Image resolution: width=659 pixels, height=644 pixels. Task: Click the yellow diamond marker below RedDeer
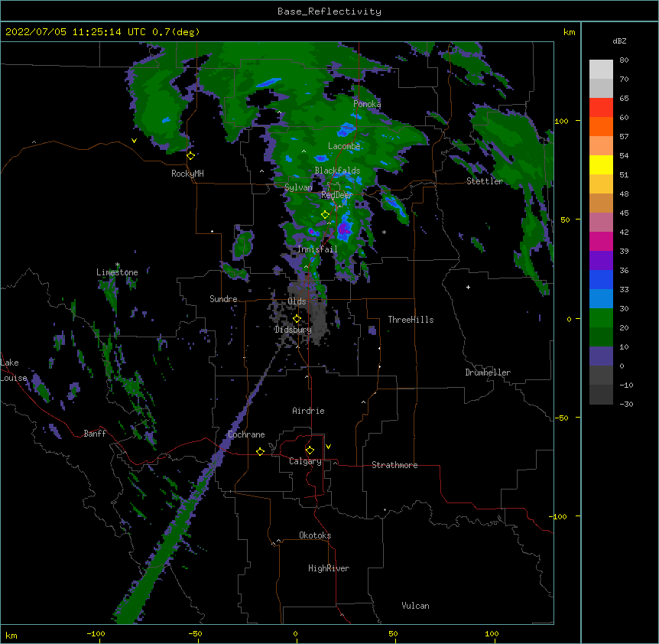click(x=326, y=215)
